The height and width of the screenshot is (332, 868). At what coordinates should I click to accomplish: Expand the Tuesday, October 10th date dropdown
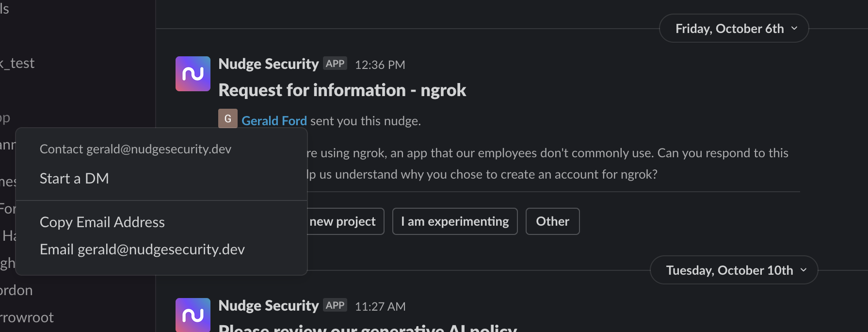click(733, 270)
